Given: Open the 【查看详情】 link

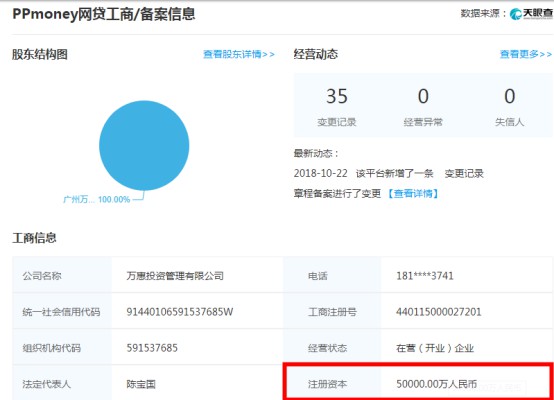Looking at the screenshot, I should 413,194.
